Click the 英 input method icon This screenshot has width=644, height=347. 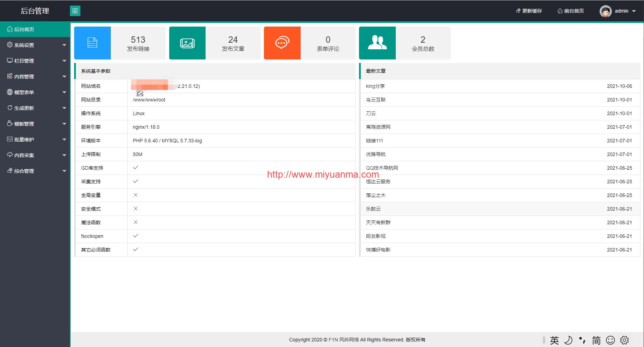pyautogui.click(x=554, y=340)
